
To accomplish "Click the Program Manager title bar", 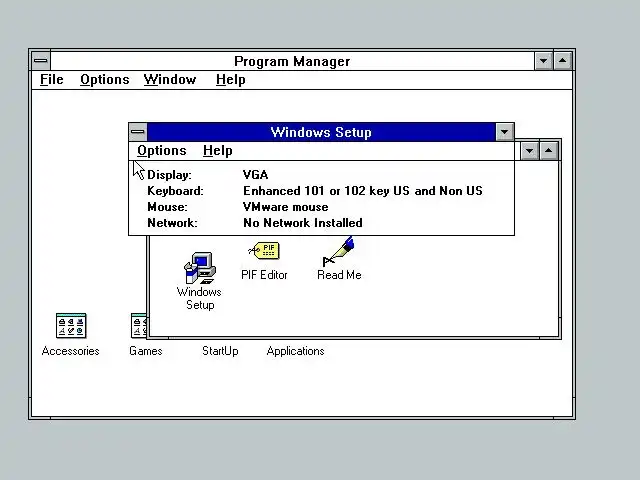I will click(x=292, y=61).
